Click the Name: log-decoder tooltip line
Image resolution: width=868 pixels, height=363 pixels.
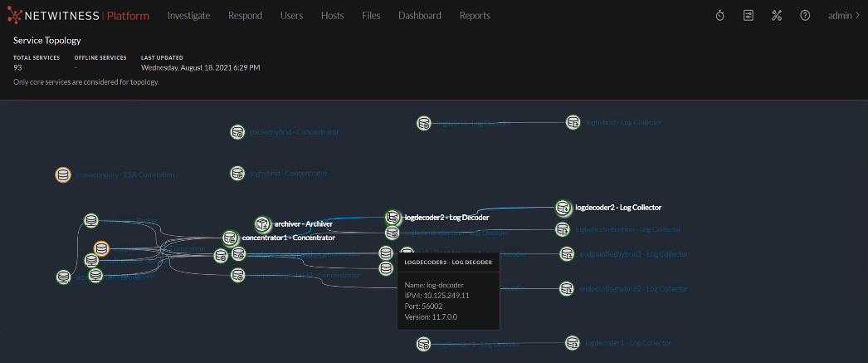pos(436,285)
